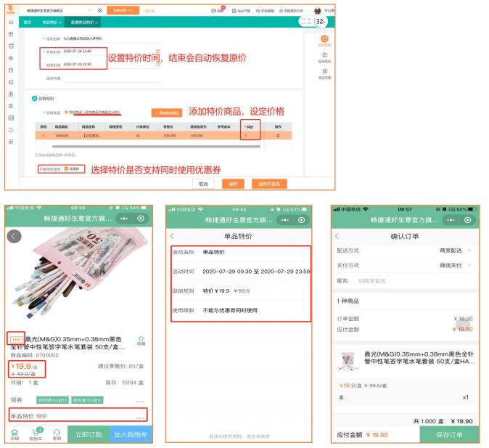This screenshot has width=489, height=448.
Task: Click product code 1400008 in the table
Action: 62,136
